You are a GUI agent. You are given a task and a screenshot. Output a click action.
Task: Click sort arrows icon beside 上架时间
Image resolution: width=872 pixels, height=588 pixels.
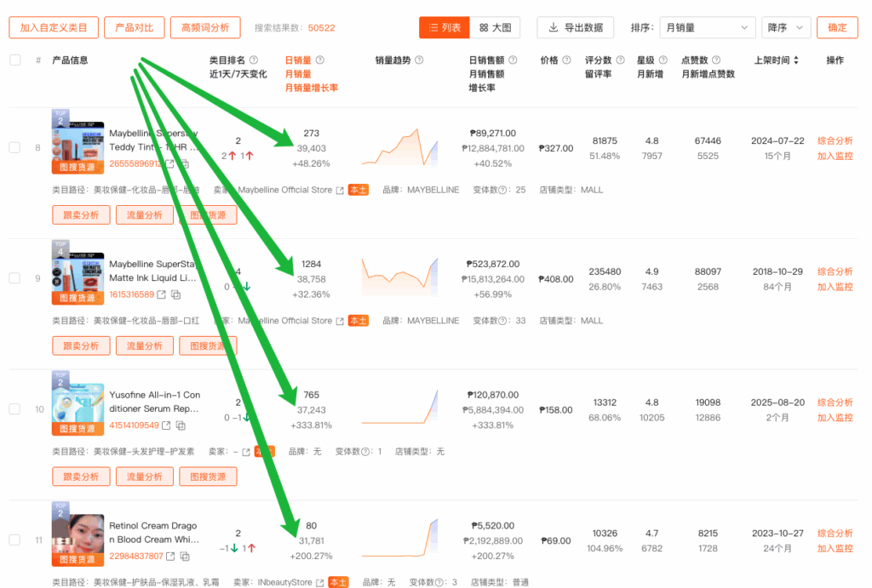pyautogui.click(x=797, y=60)
